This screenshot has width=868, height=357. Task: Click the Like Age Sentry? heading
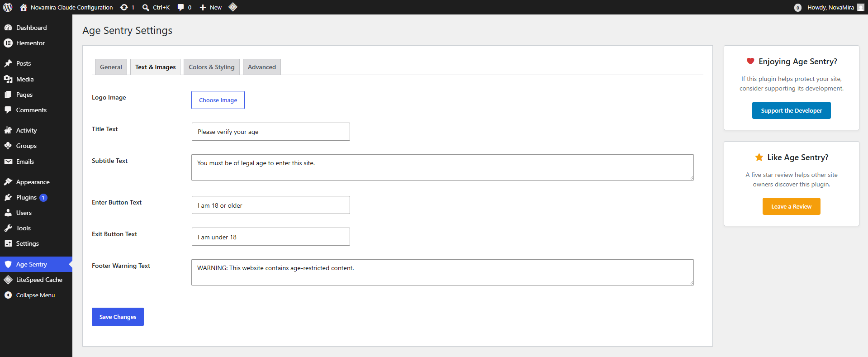pos(798,157)
